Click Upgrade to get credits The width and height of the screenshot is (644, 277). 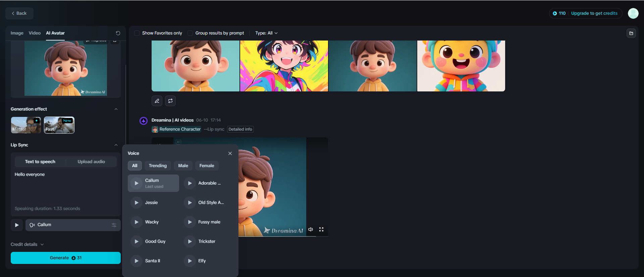click(x=594, y=13)
